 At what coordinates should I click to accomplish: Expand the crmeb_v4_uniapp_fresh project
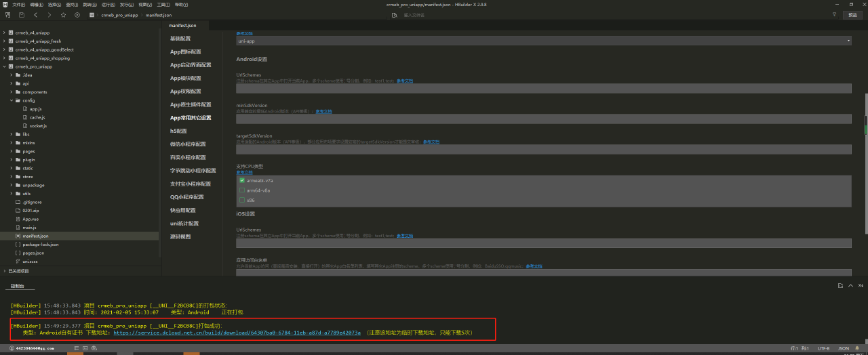[4, 41]
